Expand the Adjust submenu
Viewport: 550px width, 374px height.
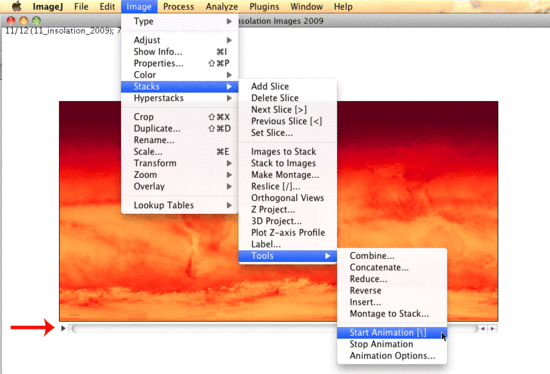tap(180, 40)
